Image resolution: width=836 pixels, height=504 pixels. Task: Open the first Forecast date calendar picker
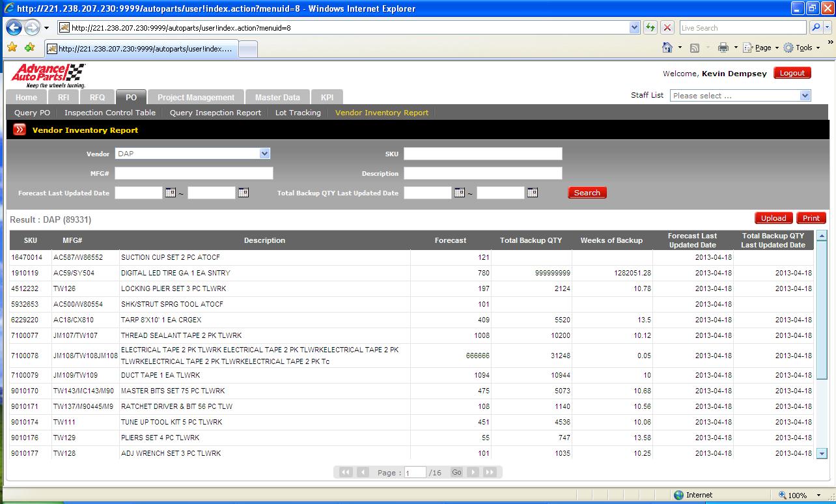tap(171, 193)
